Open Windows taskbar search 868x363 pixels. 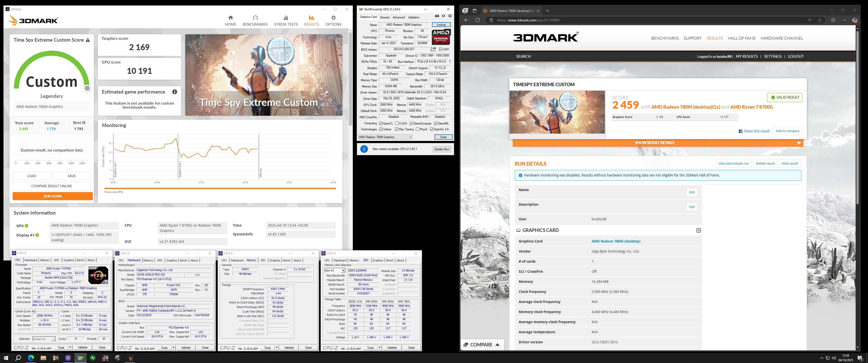[x=18, y=358]
